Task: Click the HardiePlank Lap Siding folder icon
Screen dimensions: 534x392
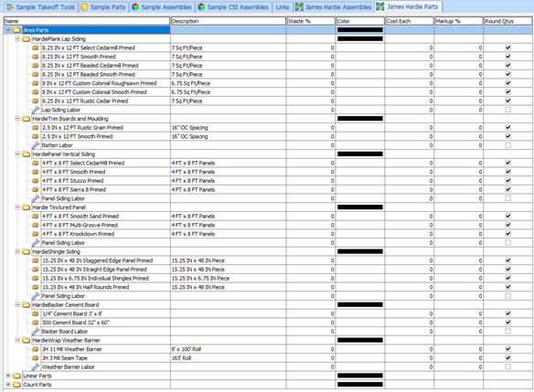Action: [x=27, y=38]
